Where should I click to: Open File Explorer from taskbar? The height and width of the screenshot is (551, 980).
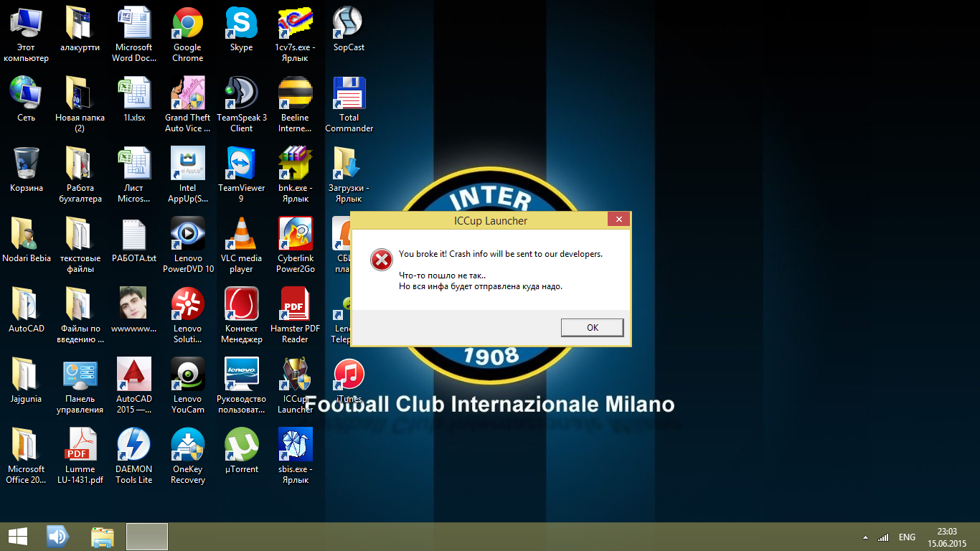(x=103, y=537)
